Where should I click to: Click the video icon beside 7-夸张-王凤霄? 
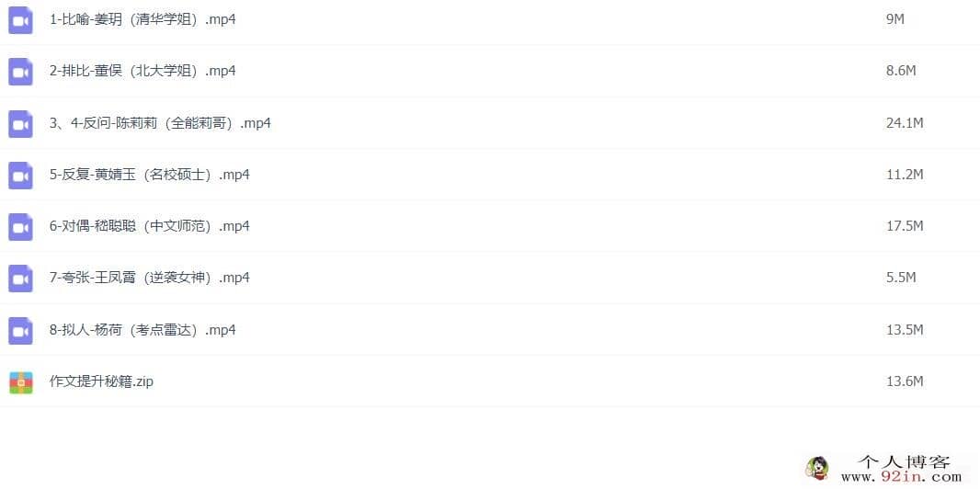point(20,279)
